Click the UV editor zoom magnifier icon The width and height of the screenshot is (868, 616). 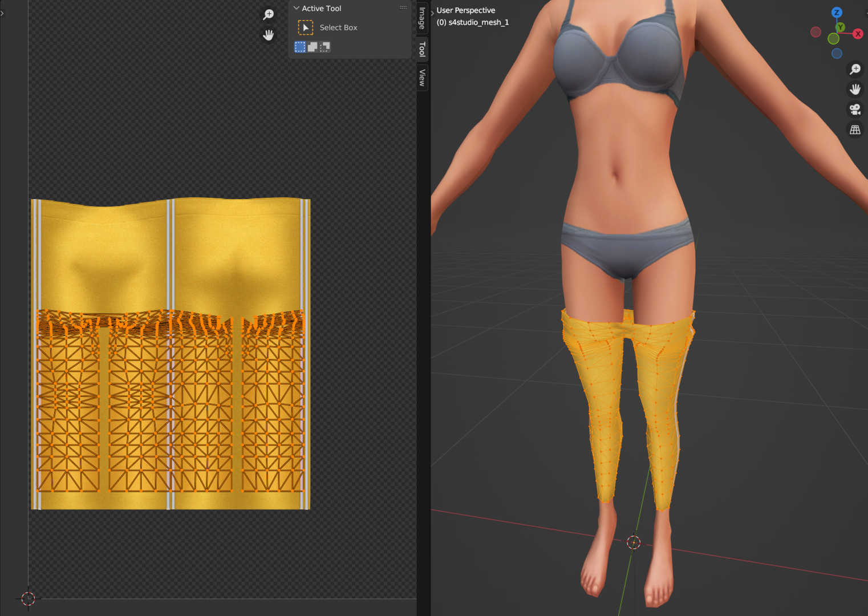[x=268, y=15]
